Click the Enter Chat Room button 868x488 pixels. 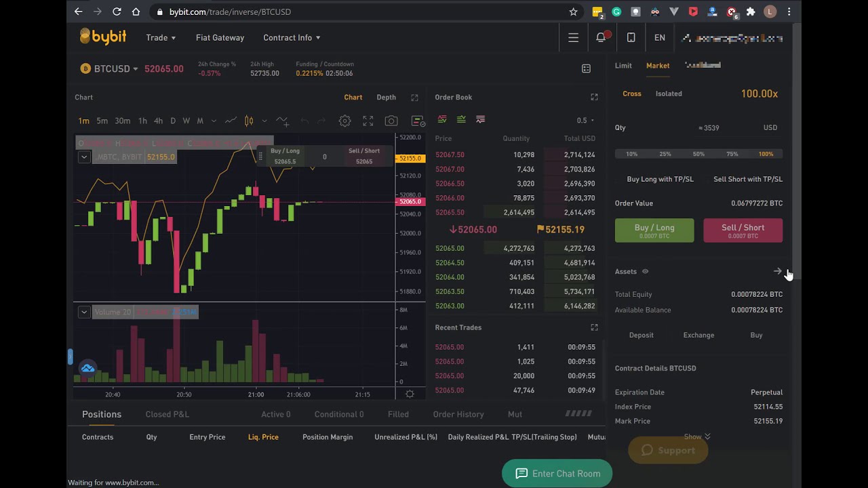pos(557,474)
